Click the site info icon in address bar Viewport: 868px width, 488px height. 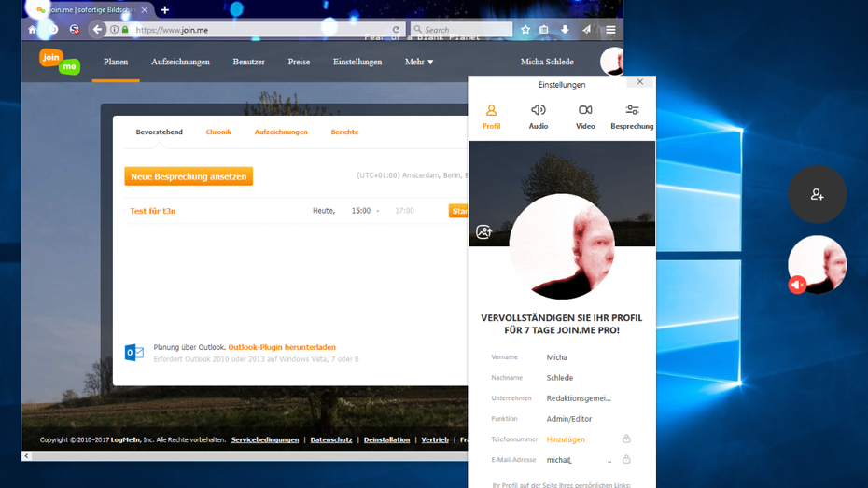tap(114, 29)
